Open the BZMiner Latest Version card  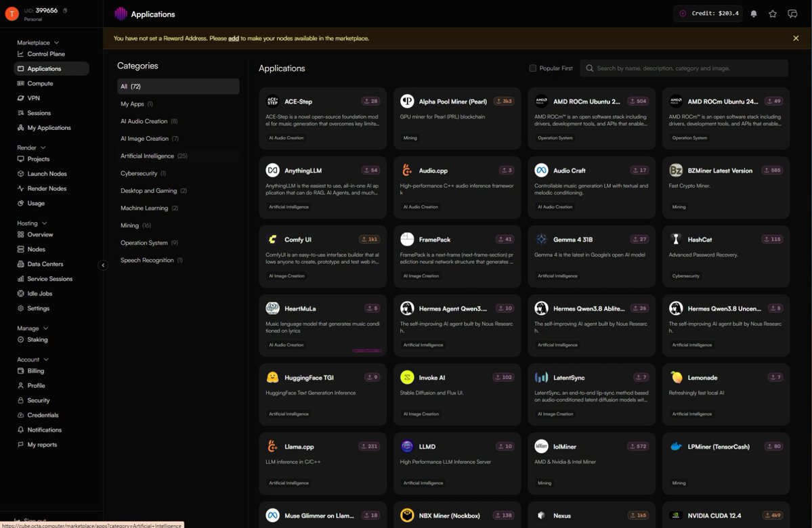click(x=726, y=188)
